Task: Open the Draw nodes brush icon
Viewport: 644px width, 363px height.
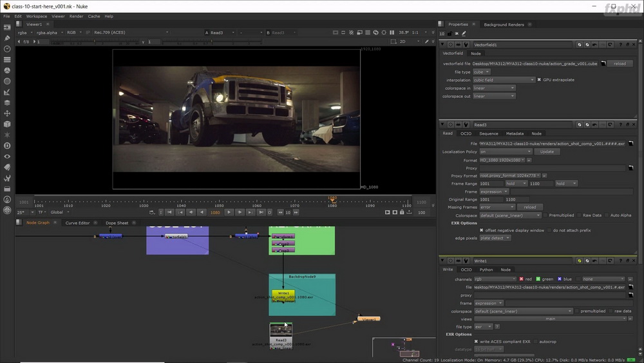Action: [7, 38]
